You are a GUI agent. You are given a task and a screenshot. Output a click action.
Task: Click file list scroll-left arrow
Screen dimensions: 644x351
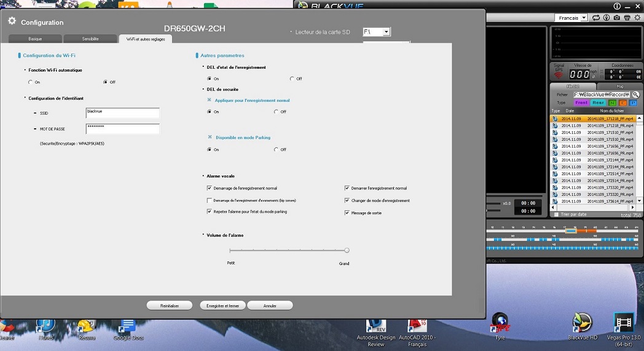click(553, 207)
